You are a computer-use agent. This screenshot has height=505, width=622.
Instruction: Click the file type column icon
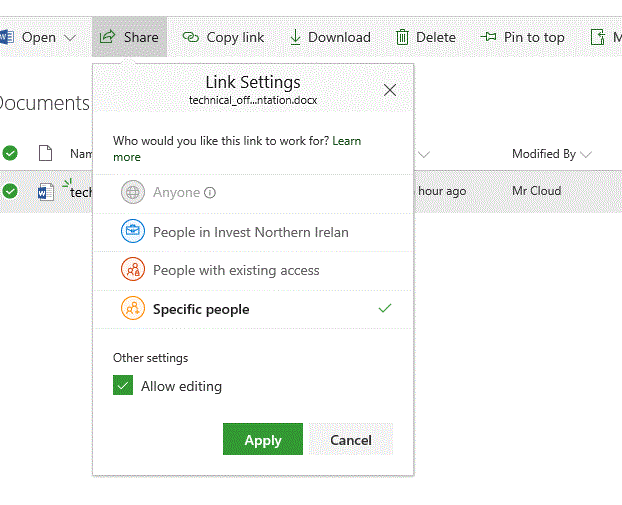coord(44,154)
